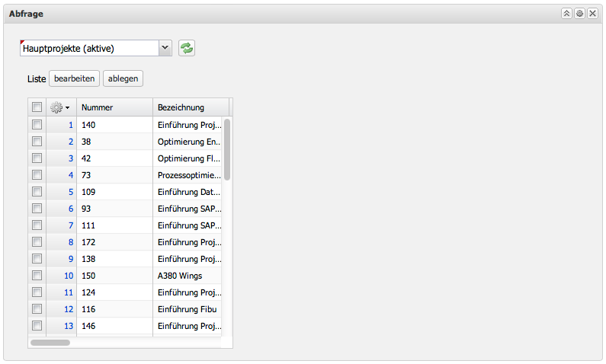Tick the checkbox for row 5
The height and width of the screenshot is (364, 606).
37,192
